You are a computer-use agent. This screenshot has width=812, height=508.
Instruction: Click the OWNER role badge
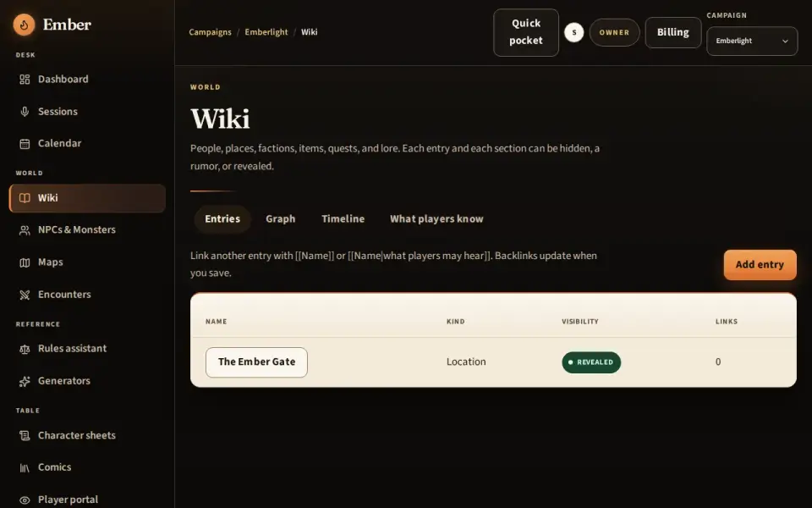click(x=614, y=32)
